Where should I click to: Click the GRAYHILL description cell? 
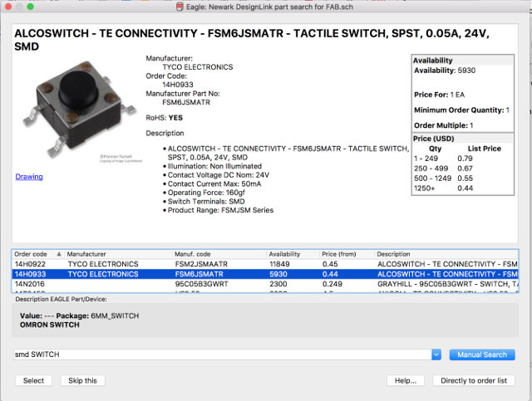pyautogui.click(x=447, y=284)
